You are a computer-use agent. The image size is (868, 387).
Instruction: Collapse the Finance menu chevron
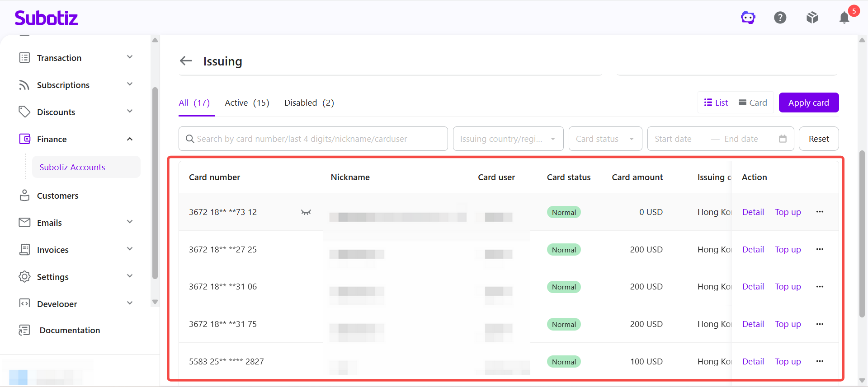[130, 139]
